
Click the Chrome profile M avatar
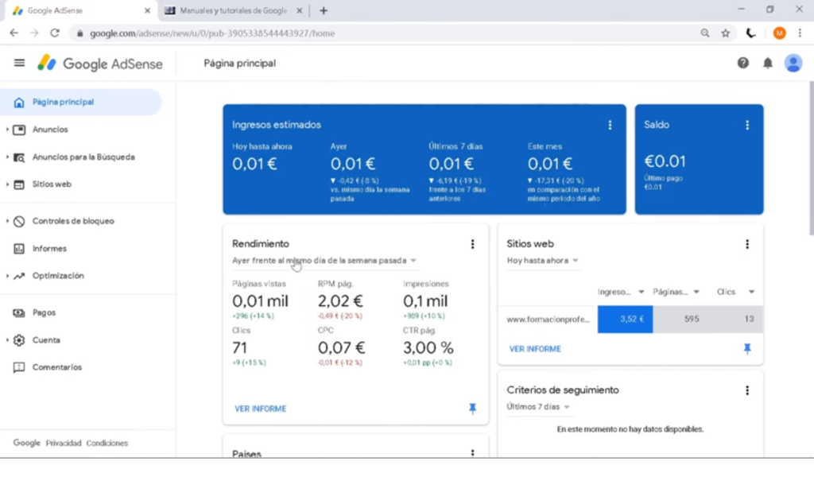point(779,33)
